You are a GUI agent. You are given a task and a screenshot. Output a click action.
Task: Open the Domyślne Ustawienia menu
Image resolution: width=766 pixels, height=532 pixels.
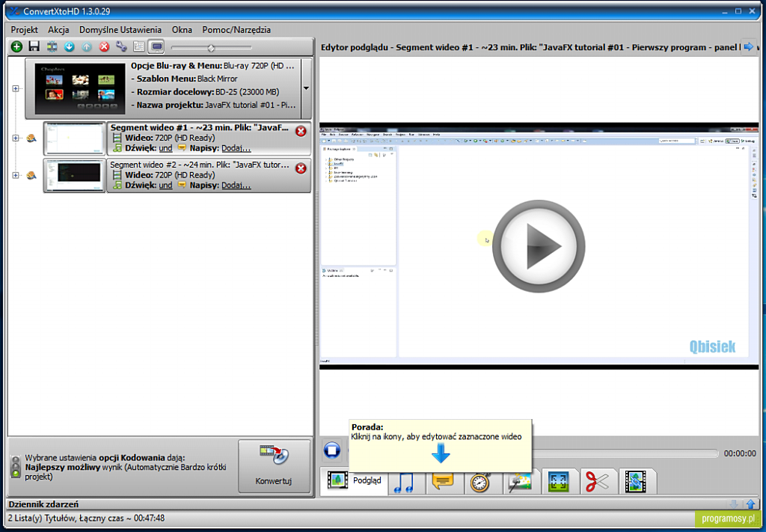coord(120,30)
